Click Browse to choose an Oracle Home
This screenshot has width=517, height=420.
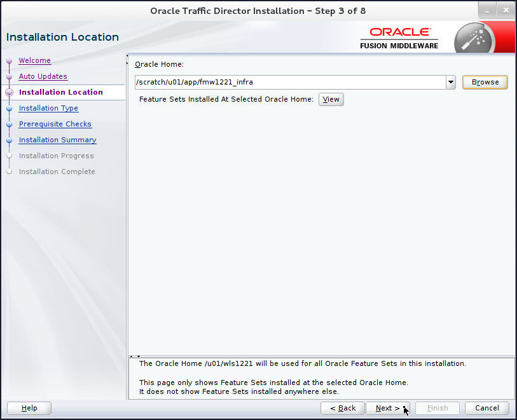[x=485, y=82]
